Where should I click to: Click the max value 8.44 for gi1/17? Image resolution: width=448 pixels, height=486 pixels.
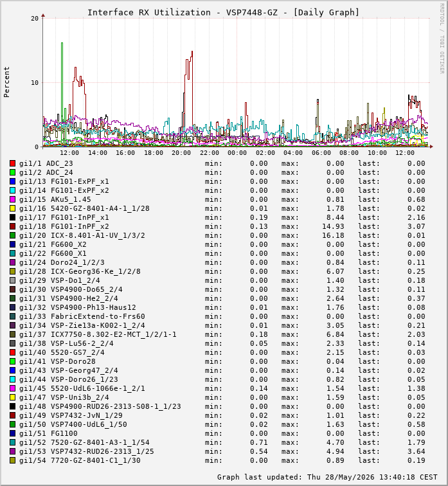[336, 217]
